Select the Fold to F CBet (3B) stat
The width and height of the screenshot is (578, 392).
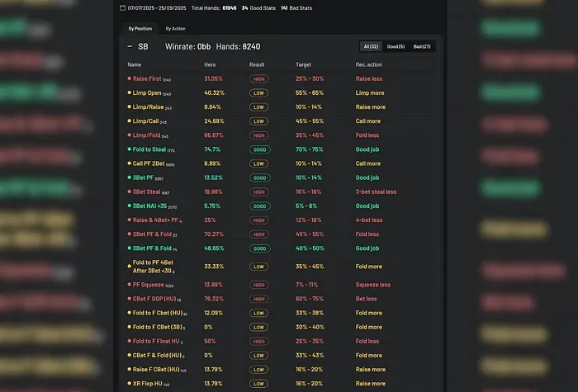point(157,327)
